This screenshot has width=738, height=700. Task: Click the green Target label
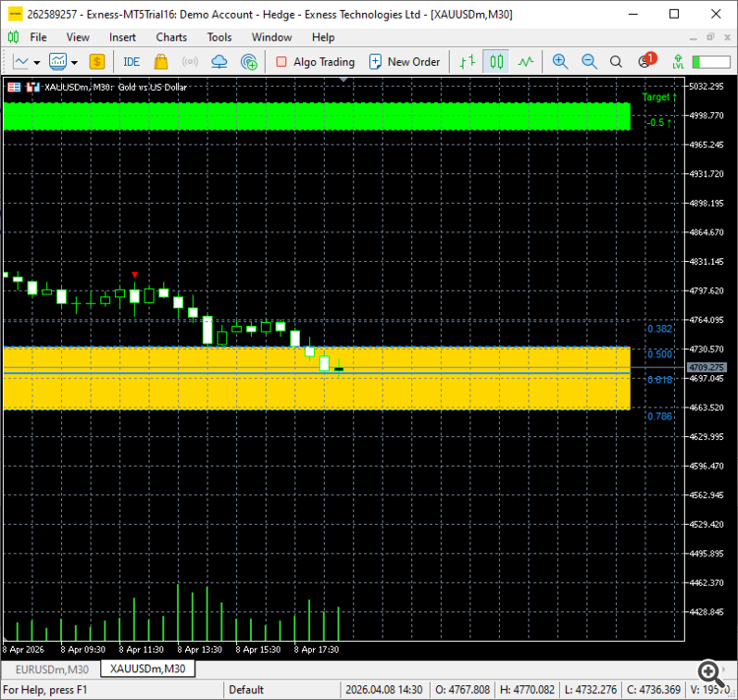(659, 97)
